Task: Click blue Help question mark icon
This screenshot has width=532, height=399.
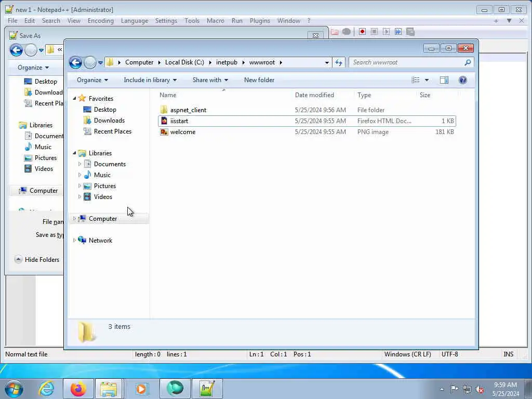Action: coord(462,80)
